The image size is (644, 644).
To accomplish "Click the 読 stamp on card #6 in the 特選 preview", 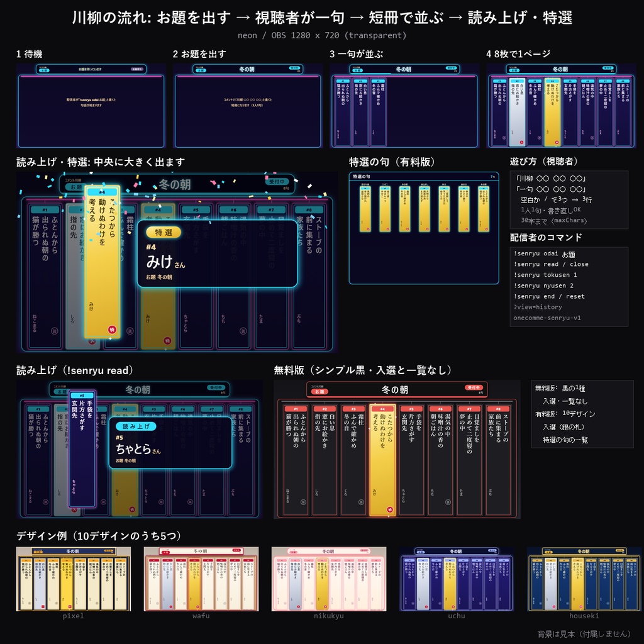I will click(x=243, y=331).
